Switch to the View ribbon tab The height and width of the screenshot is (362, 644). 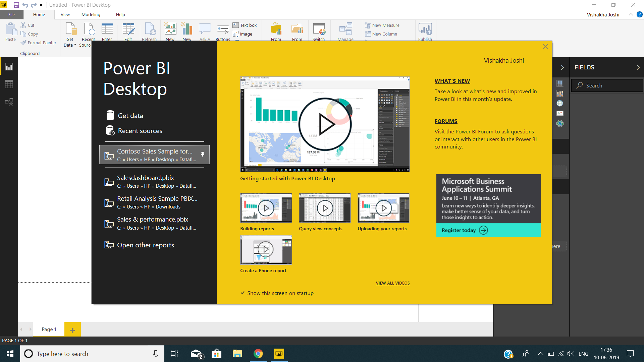point(65,14)
